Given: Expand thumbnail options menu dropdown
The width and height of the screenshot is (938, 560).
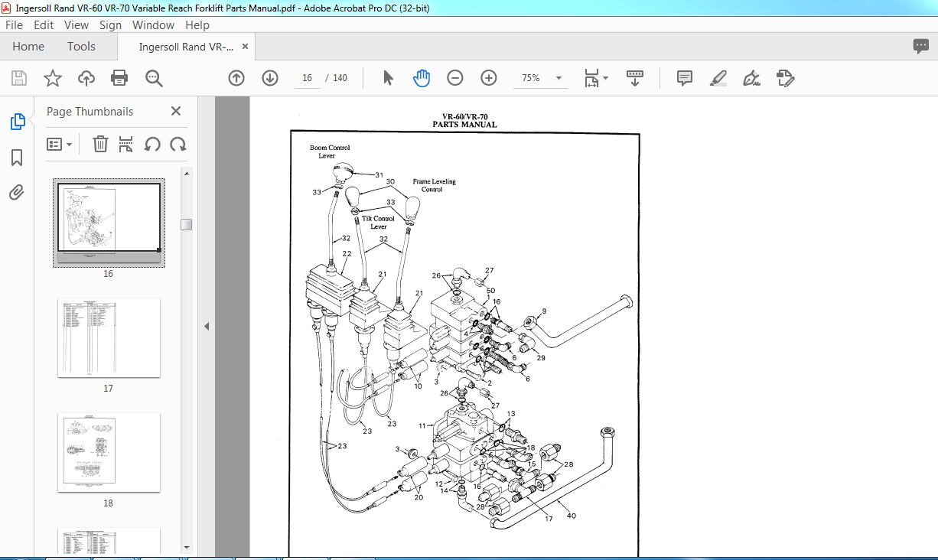Looking at the screenshot, I should (x=60, y=144).
